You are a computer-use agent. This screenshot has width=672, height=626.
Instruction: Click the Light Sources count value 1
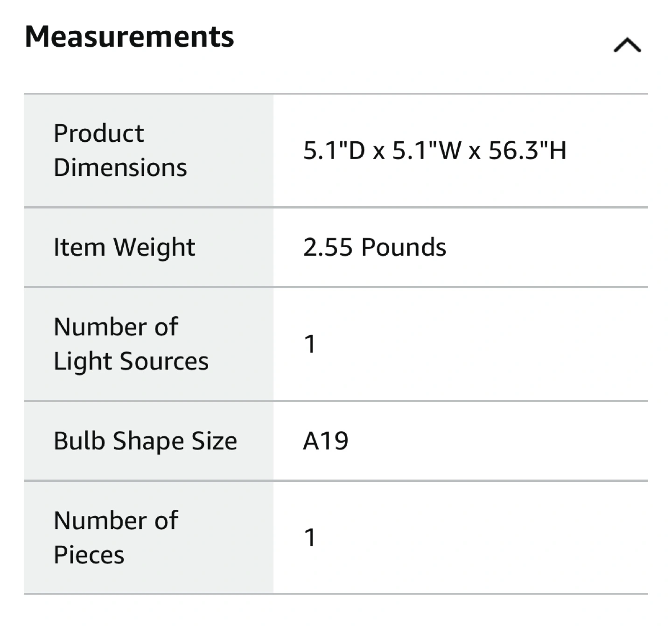point(310,344)
